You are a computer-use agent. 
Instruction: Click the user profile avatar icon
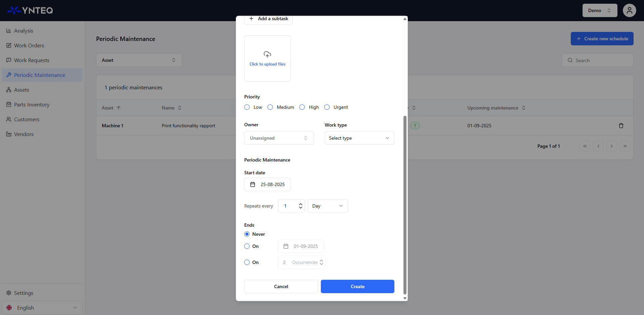point(629,10)
